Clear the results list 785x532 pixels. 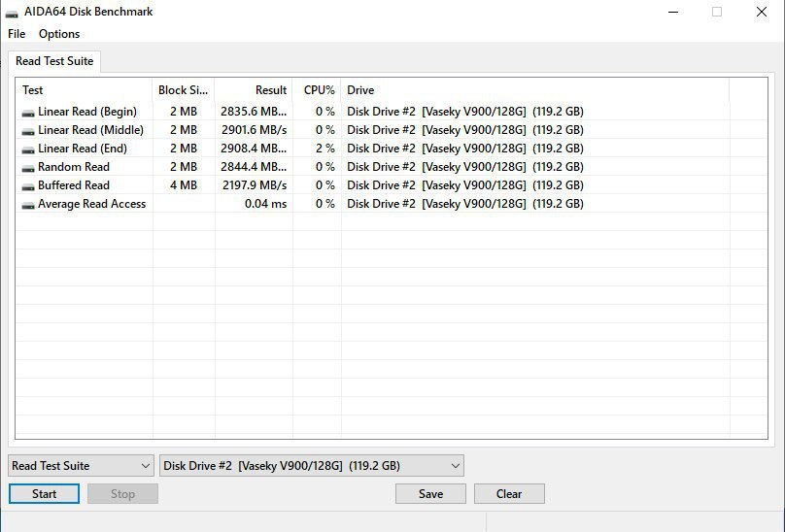[509, 494]
